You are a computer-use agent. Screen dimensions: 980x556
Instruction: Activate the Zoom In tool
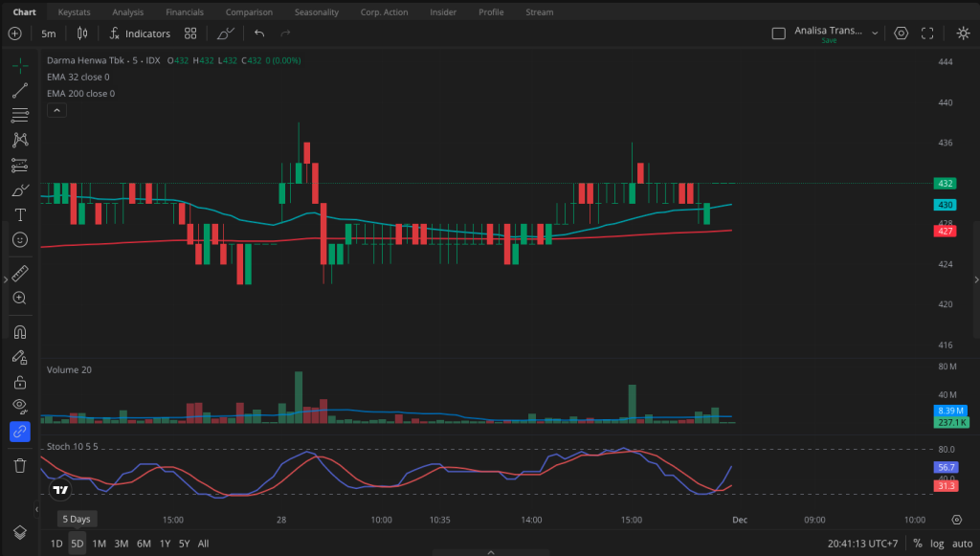pyautogui.click(x=20, y=298)
